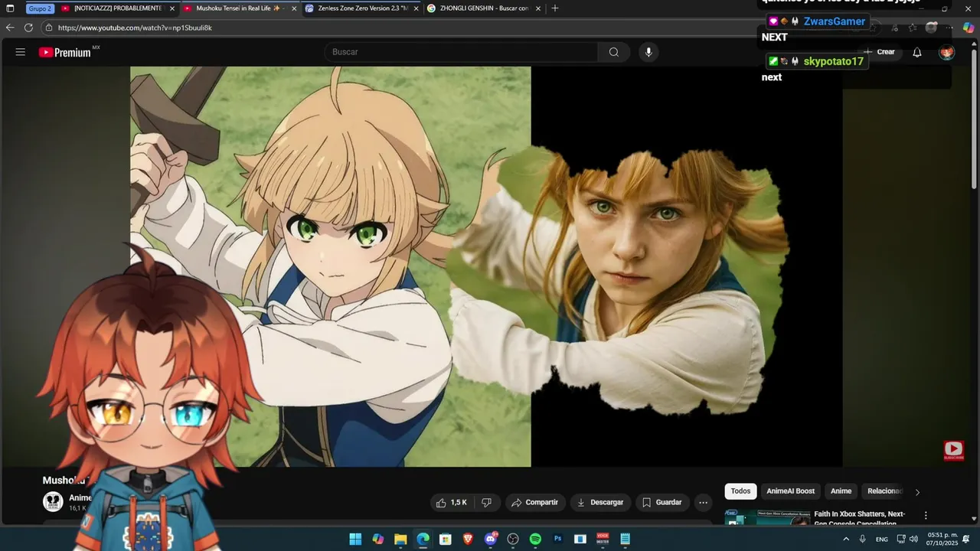This screenshot has width=980, height=551.
Task: Open Voicemeeter from the taskbar
Action: tap(603, 539)
